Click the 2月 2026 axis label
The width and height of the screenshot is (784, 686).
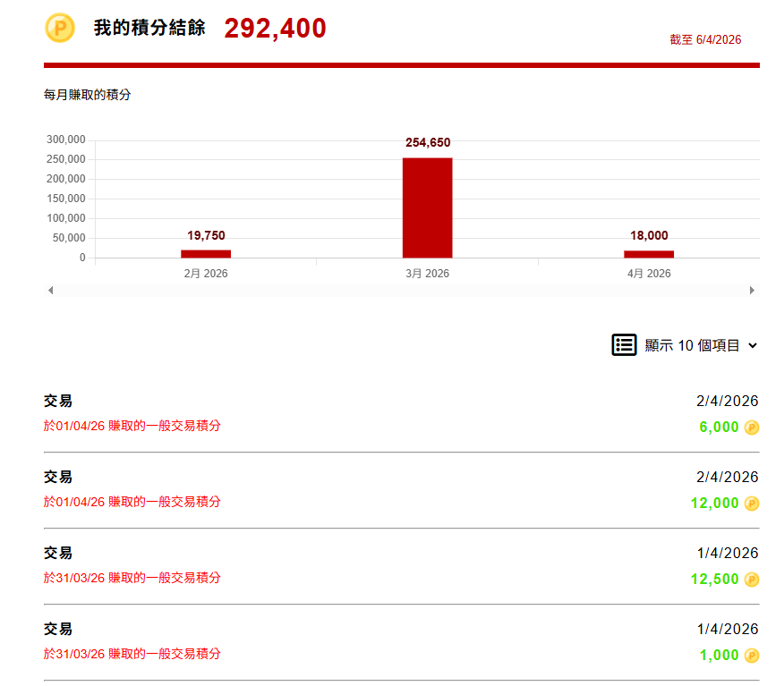(x=206, y=274)
